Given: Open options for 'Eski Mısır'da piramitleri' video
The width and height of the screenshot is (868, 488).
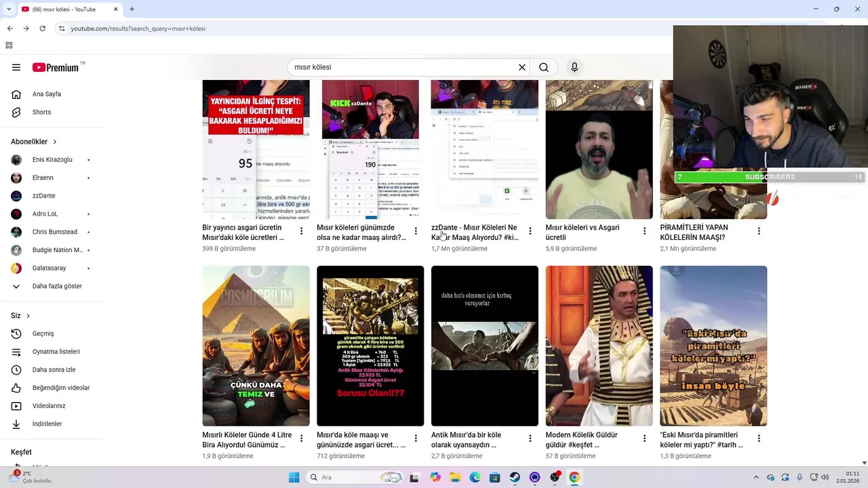Looking at the screenshot, I should tap(759, 439).
